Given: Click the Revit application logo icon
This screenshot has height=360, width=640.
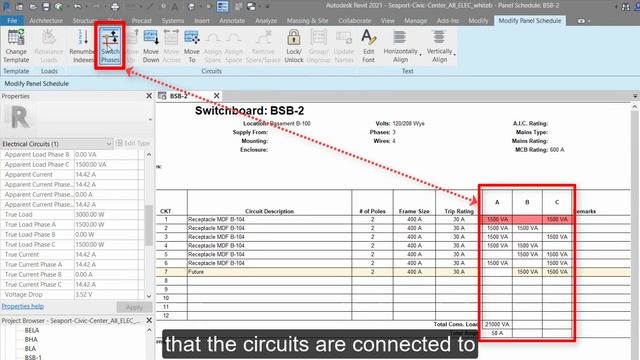Looking at the screenshot, I should 7,7.
